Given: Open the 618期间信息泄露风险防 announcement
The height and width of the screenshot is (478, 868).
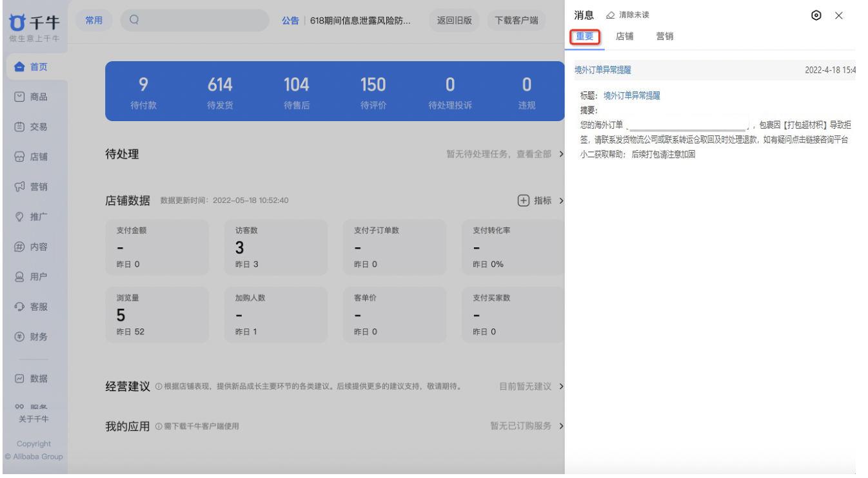Looking at the screenshot, I should tap(360, 21).
